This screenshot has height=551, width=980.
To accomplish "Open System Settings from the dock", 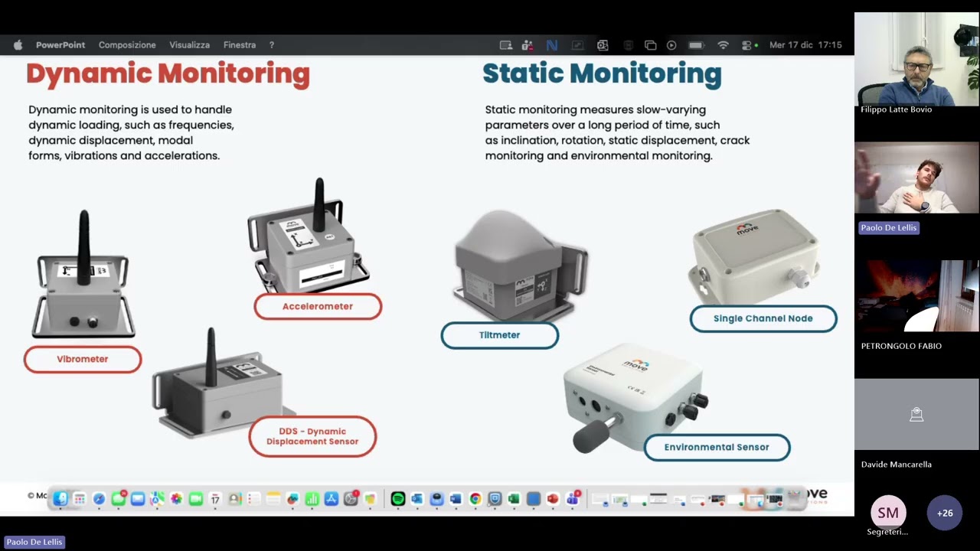I will coord(351,499).
